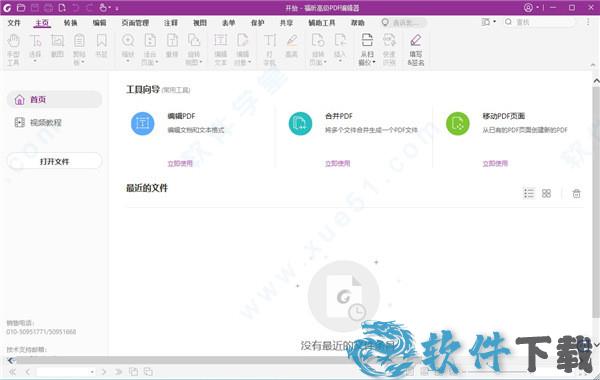600x380 pixels.
Task: Click the Undo arrow in title bar
Action: click(x=76, y=7)
